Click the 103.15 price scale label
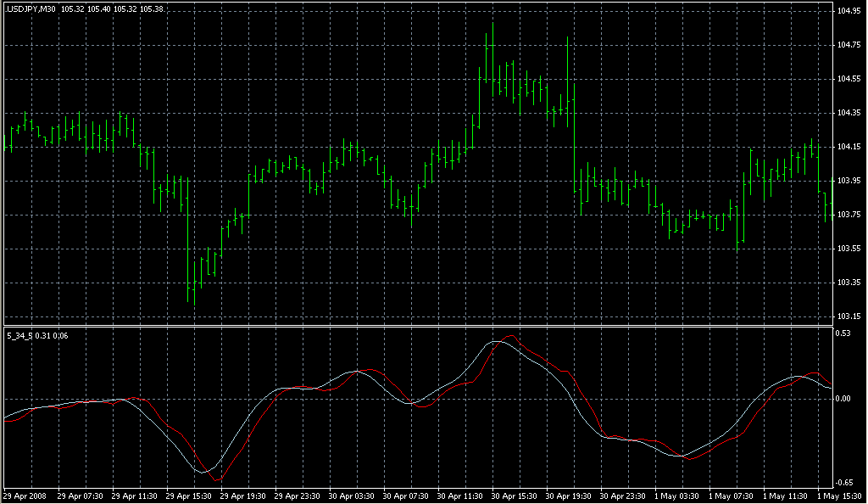The height and width of the screenshot is (504, 868). pos(849,316)
